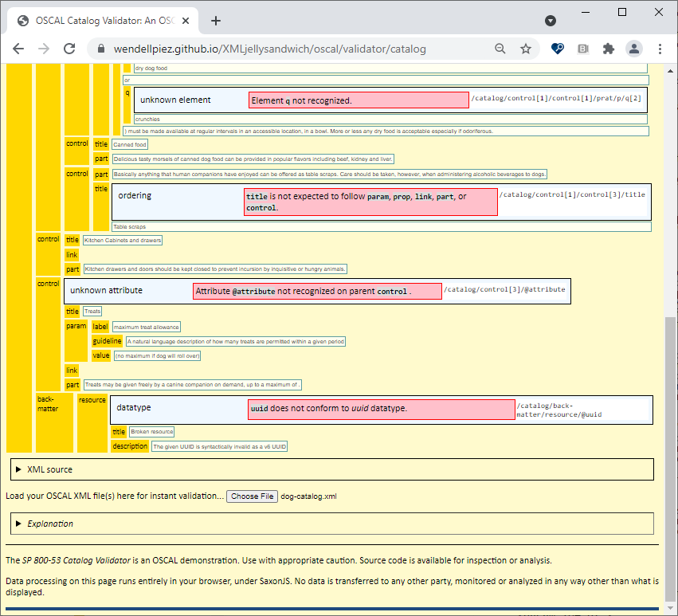Open the grey reader extension icon
Image resolution: width=678 pixels, height=616 pixels.
[x=583, y=49]
